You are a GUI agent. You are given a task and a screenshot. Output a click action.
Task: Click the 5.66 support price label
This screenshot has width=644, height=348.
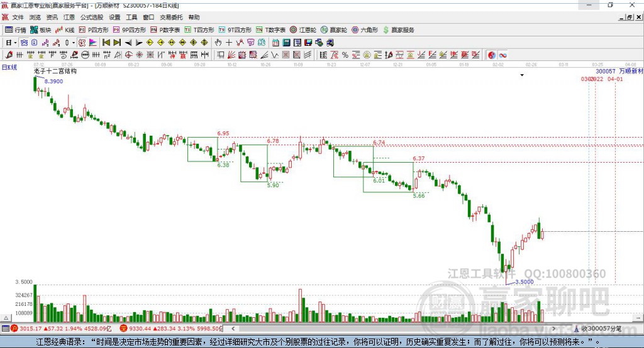tap(418, 196)
